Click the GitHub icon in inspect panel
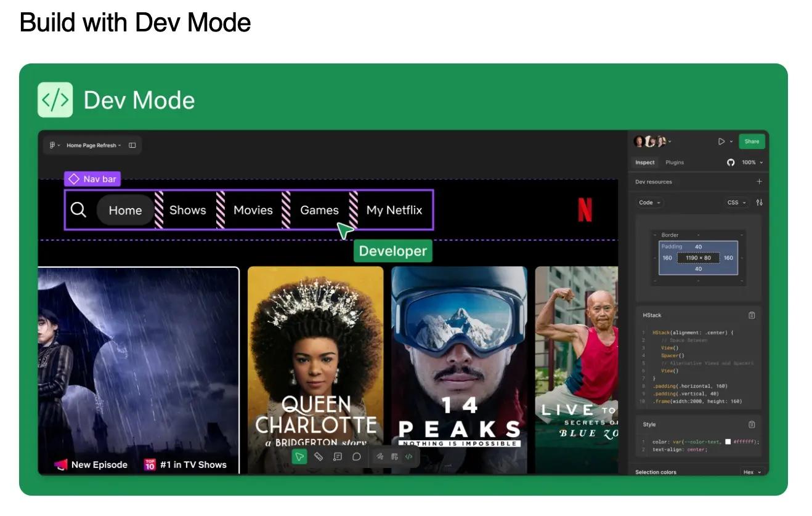The height and width of the screenshot is (516, 812). pos(731,163)
